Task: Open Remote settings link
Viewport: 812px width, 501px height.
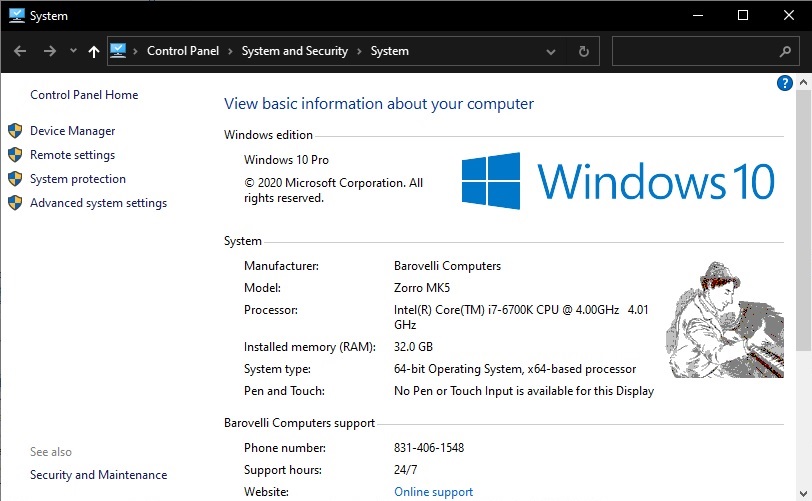Action: pyautogui.click(x=72, y=155)
